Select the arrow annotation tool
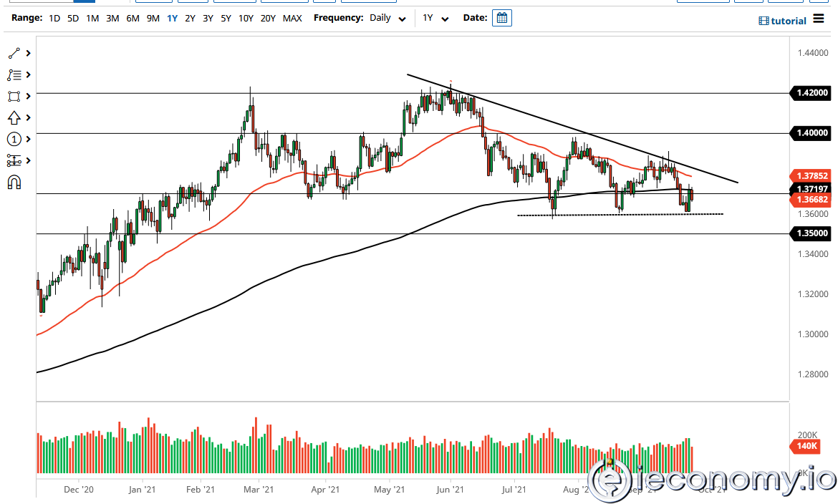The width and height of the screenshot is (838, 504). [x=13, y=117]
